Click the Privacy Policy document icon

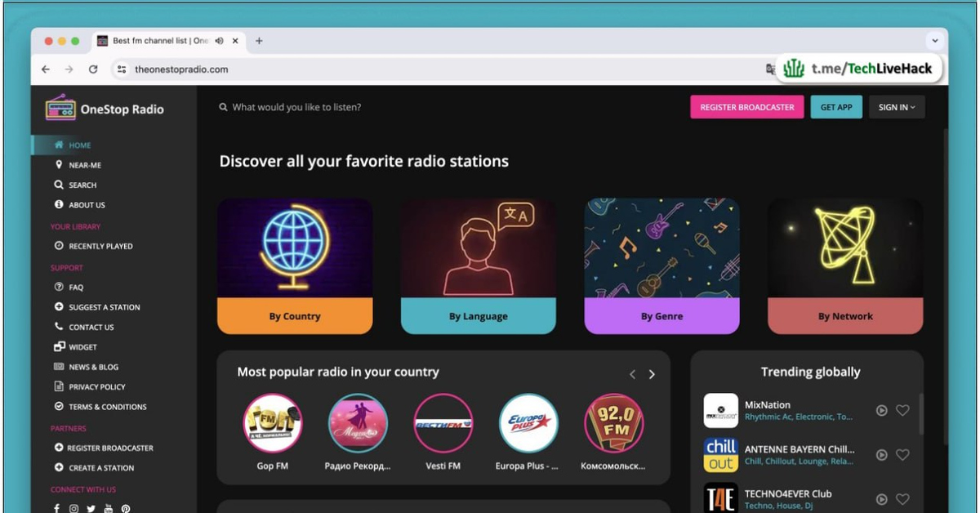(59, 386)
